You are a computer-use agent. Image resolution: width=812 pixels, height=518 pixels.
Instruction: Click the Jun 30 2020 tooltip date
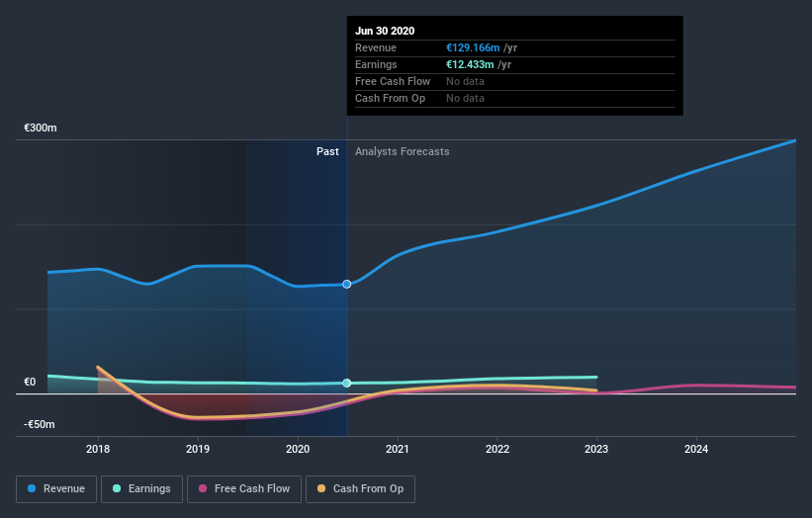(x=385, y=31)
